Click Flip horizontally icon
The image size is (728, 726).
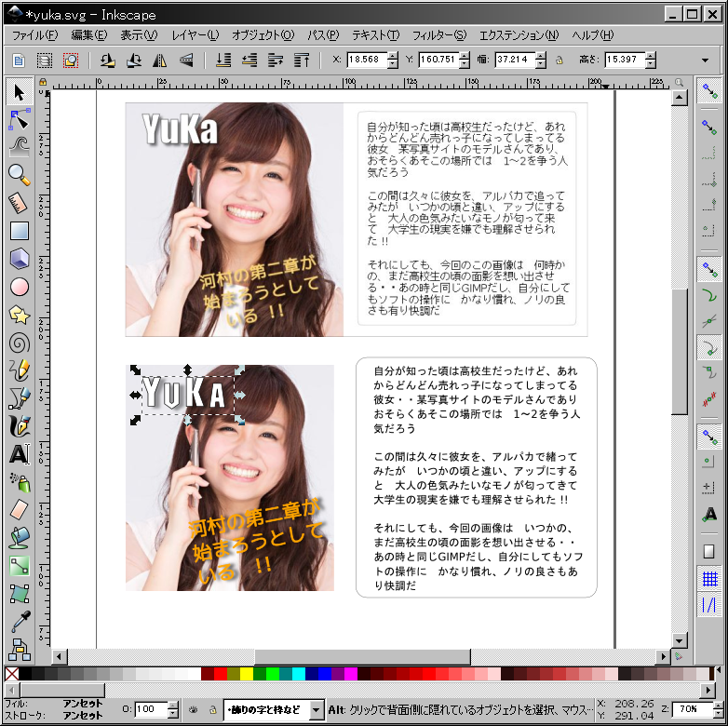tap(160, 60)
